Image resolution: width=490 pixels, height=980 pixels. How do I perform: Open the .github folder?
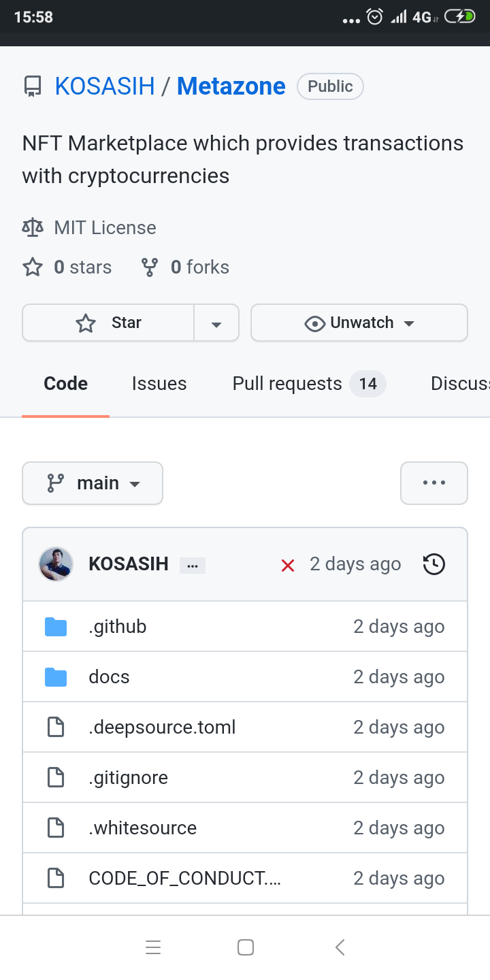click(117, 627)
